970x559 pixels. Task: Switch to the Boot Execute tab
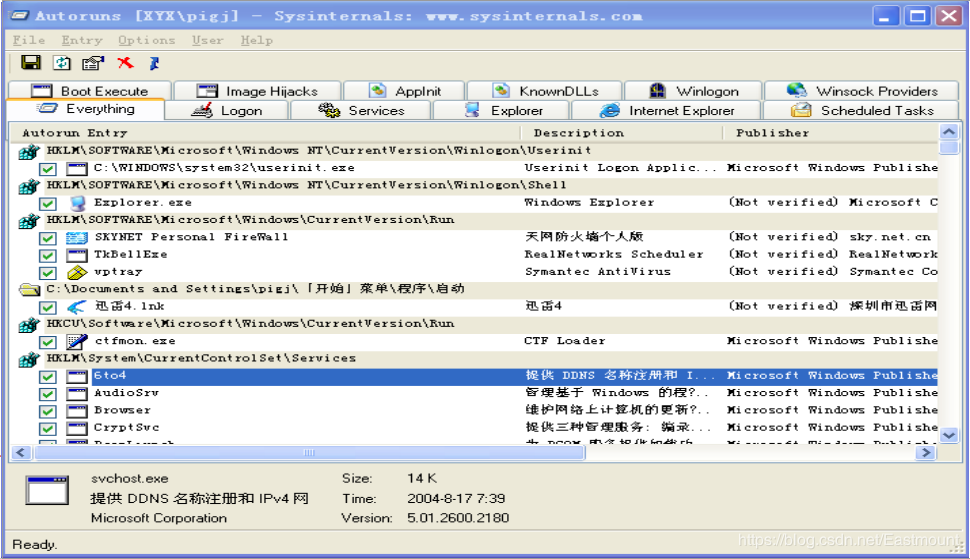point(90,91)
